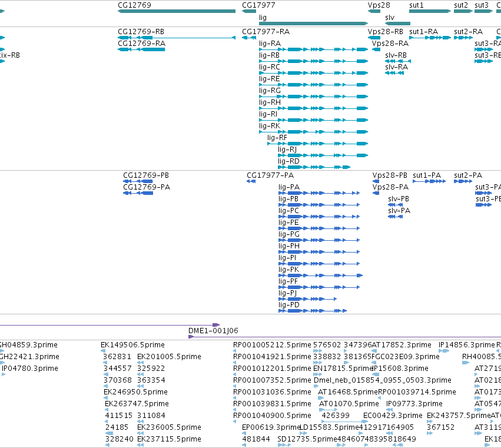Select the lig gene bar
This screenshot has width=501, height=448.
(313, 24)
